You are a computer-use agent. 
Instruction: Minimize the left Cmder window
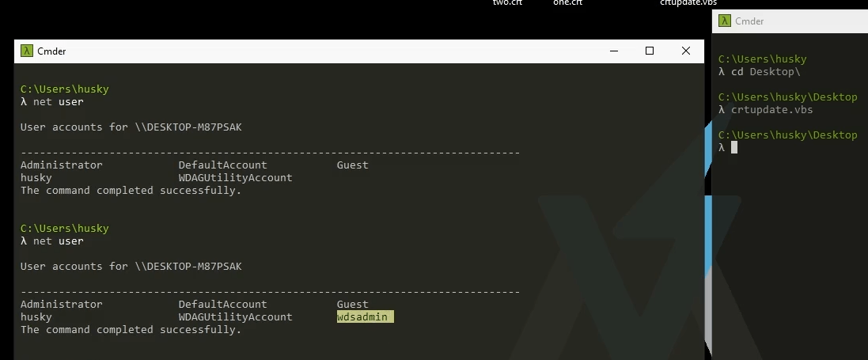tap(613, 51)
